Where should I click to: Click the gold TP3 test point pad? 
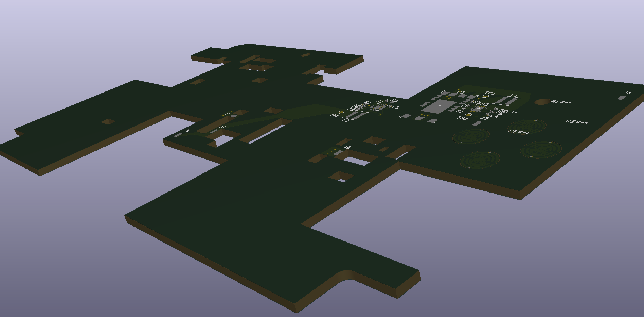click(x=485, y=96)
